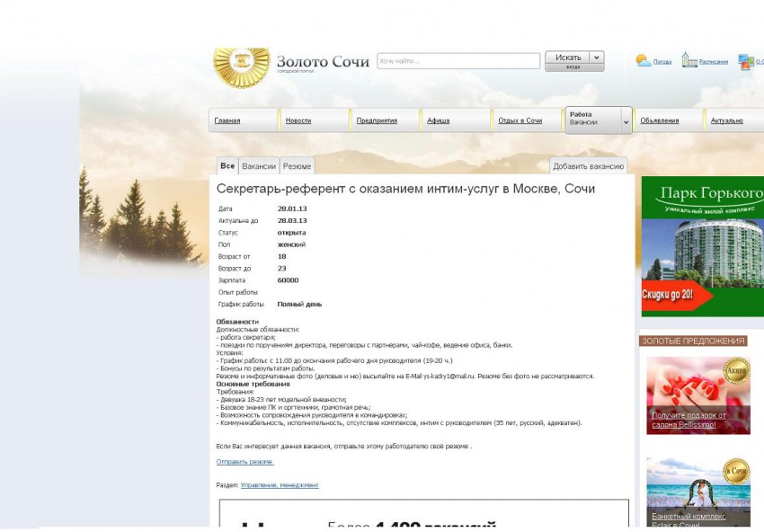Click the Золото Сочи gold emblem logo
The image size is (764, 532).
[241, 66]
